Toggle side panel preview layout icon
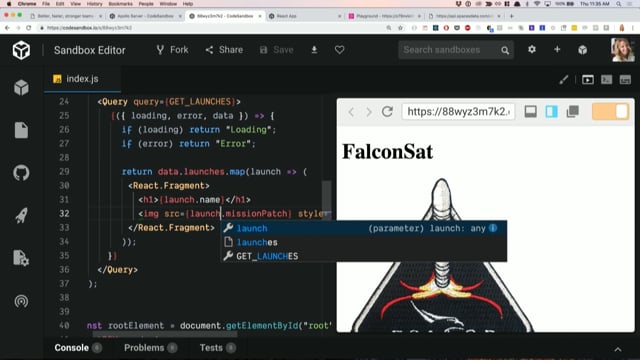 tap(551, 111)
